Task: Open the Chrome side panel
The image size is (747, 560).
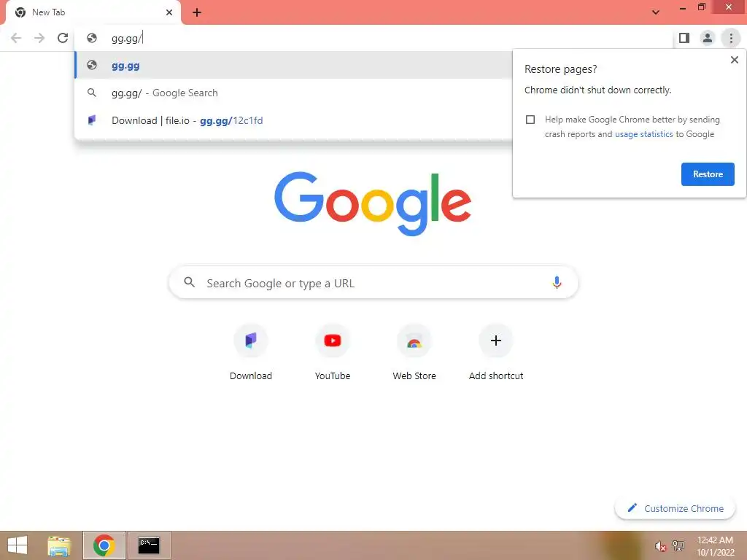Action: 684,38
